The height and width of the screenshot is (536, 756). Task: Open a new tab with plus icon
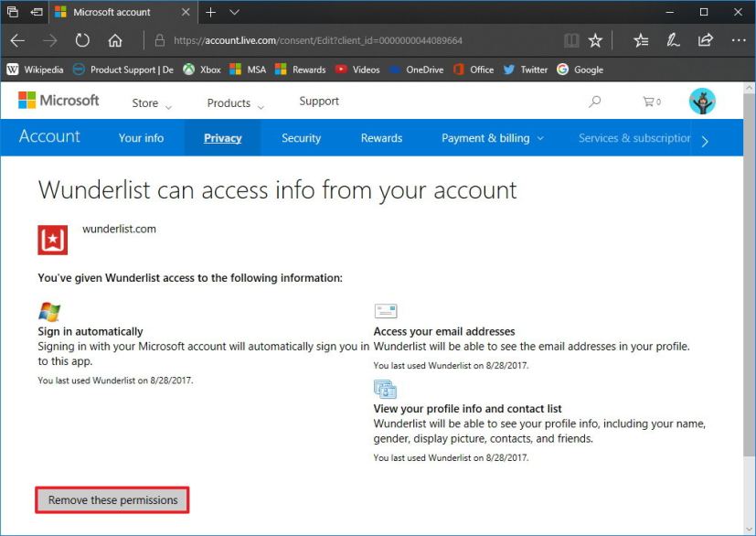pyautogui.click(x=210, y=12)
